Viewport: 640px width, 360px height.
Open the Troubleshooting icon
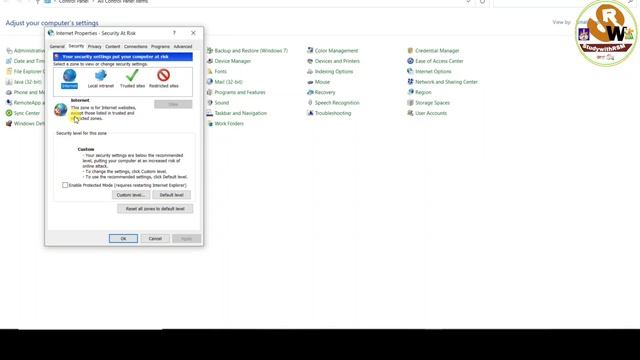click(x=310, y=113)
